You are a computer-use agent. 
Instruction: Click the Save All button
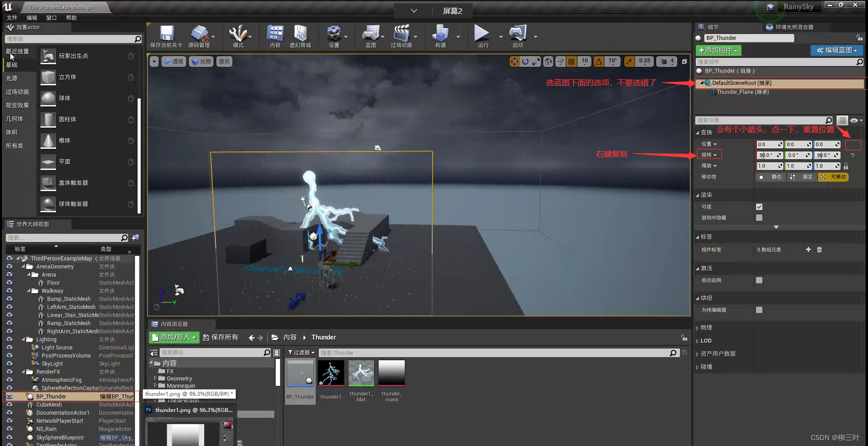click(220, 338)
